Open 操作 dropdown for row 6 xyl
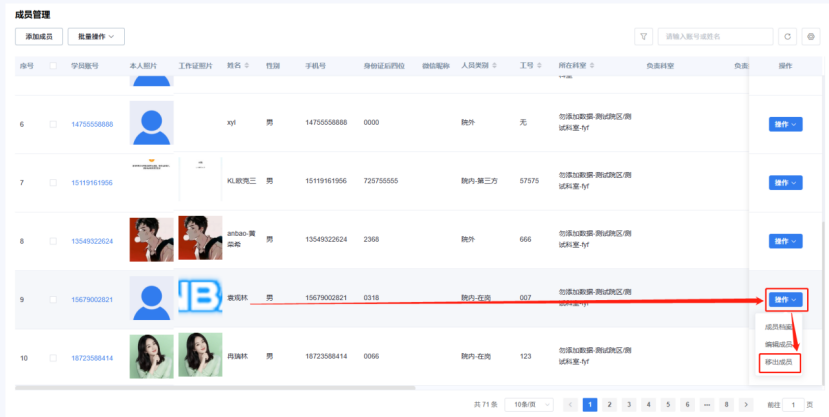829x417 pixels. (x=785, y=124)
